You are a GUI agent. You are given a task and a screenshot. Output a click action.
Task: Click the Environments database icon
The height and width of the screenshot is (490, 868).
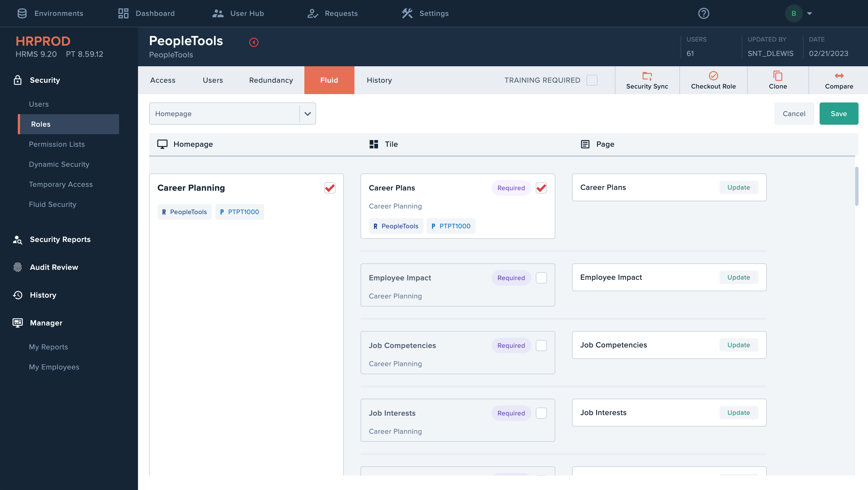point(22,13)
